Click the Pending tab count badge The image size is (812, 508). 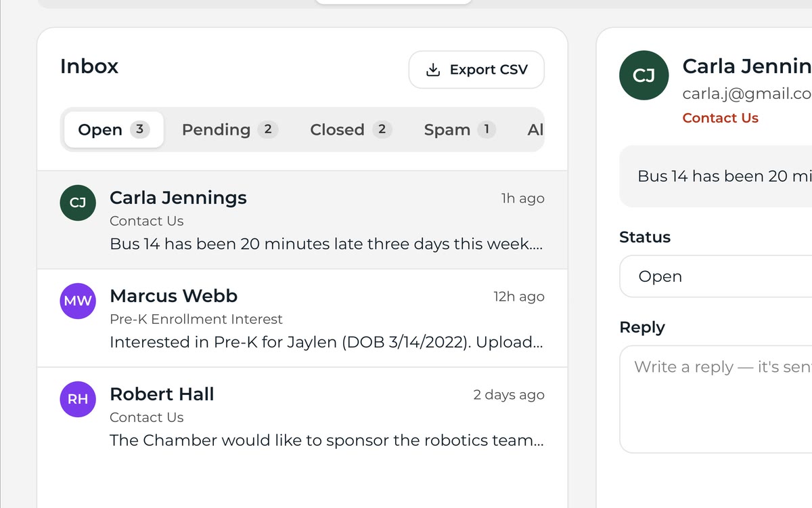[x=267, y=129]
